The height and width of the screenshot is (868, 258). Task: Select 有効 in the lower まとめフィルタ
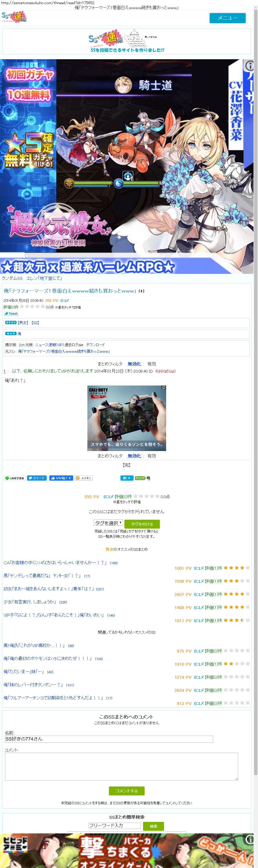pyautogui.click(x=151, y=456)
